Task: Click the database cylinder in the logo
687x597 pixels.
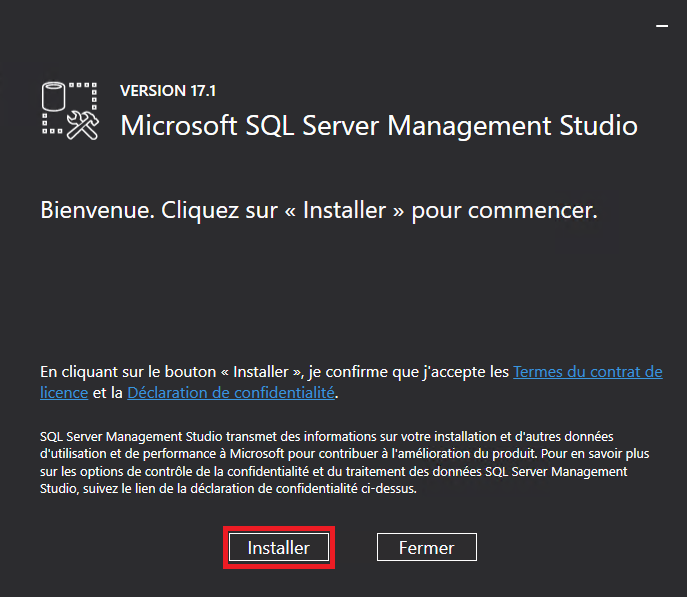Action: (54, 99)
